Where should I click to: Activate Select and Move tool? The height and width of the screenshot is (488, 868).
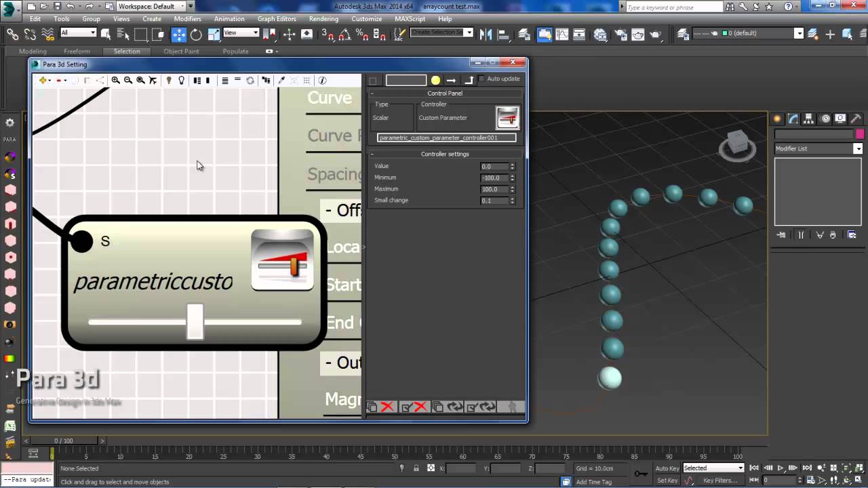[x=178, y=35]
